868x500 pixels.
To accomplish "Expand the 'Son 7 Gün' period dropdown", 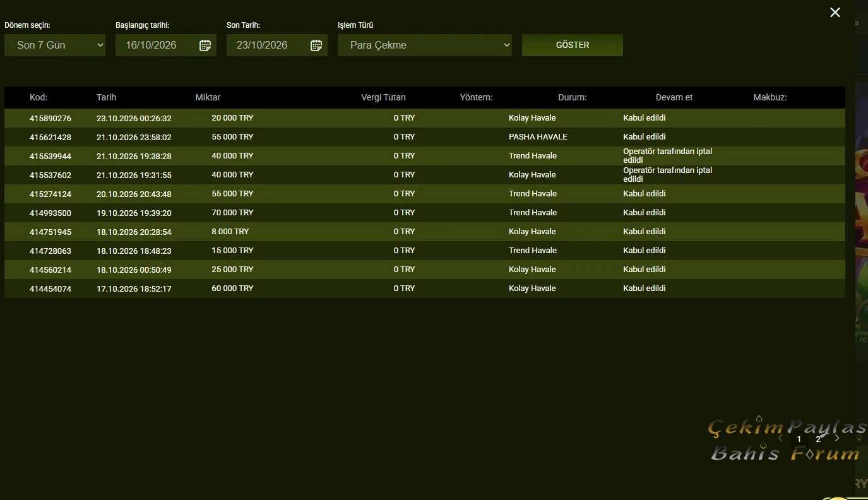I will [x=55, y=45].
